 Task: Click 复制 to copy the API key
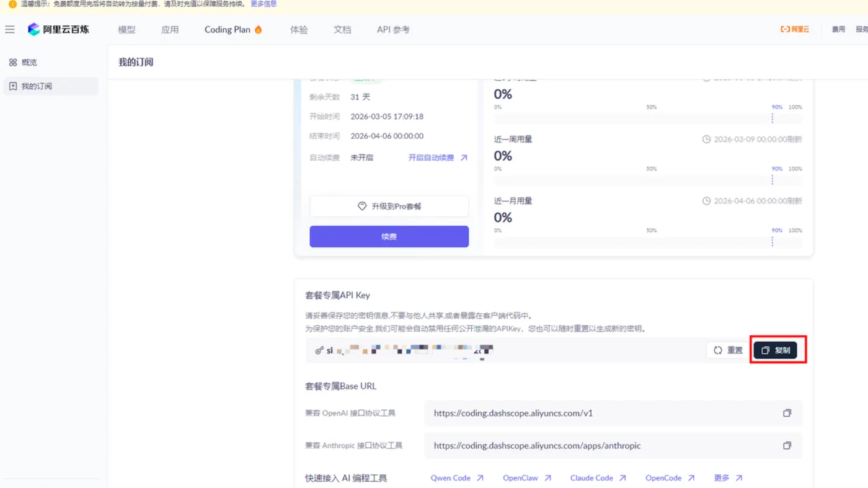point(776,350)
